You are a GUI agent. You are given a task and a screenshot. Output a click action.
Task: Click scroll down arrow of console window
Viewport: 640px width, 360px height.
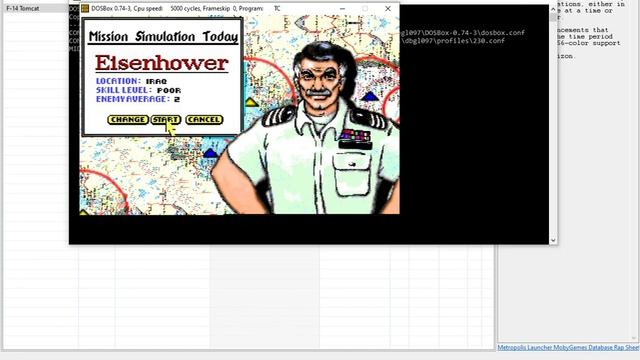(553, 240)
